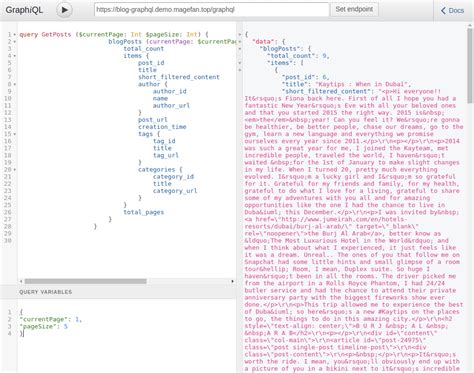Click the post_id field in query
Viewport: 474px width, 373px height.
coord(151,63)
